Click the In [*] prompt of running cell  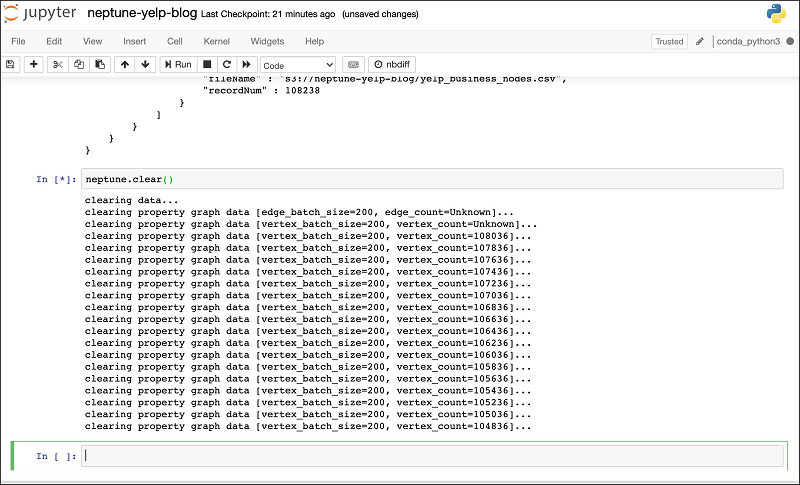(56, 180)
